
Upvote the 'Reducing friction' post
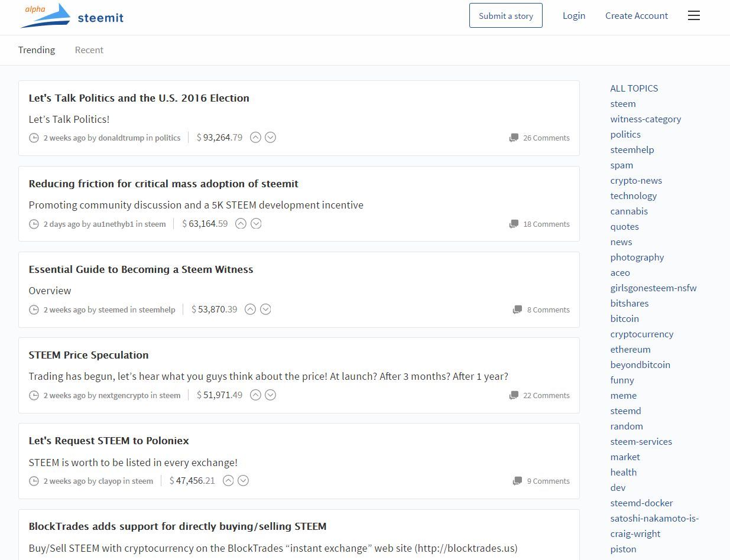click(x=241, y=224)
